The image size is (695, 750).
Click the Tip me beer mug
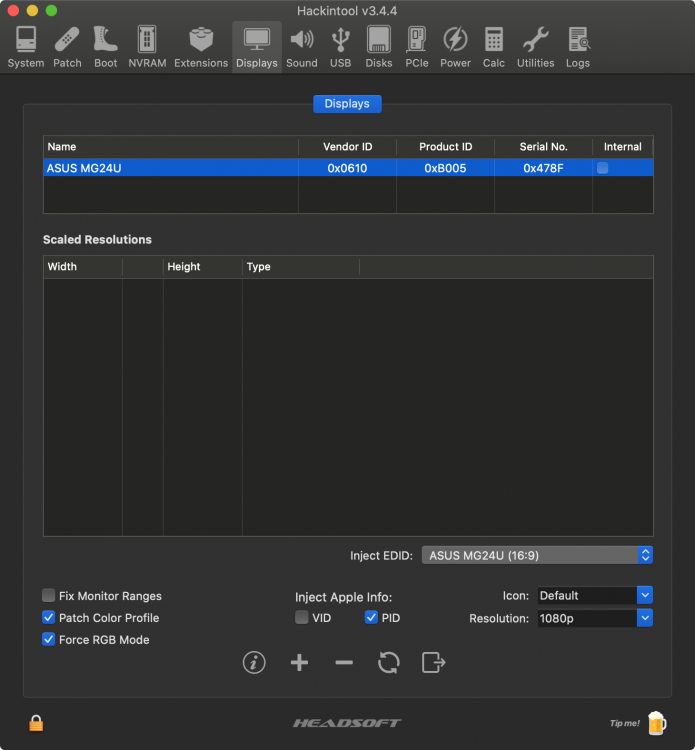(x=657, y=723)
